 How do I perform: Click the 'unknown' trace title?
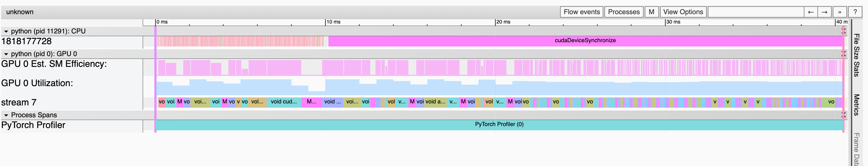20,12
